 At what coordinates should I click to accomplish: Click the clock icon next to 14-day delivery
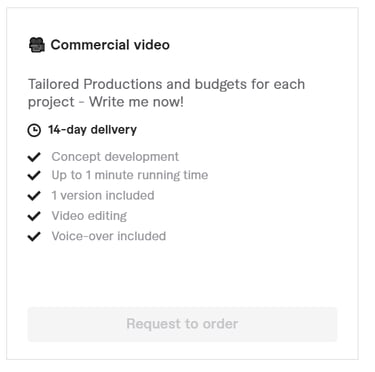pos(34,130)
